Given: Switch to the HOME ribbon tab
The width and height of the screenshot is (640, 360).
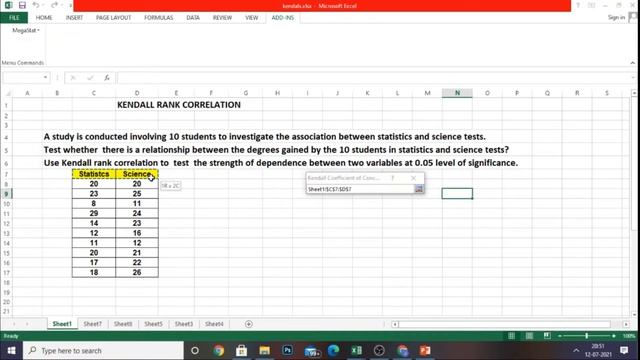Looking at the screenshot, I should pyautogui.click(x=44, y=18).
